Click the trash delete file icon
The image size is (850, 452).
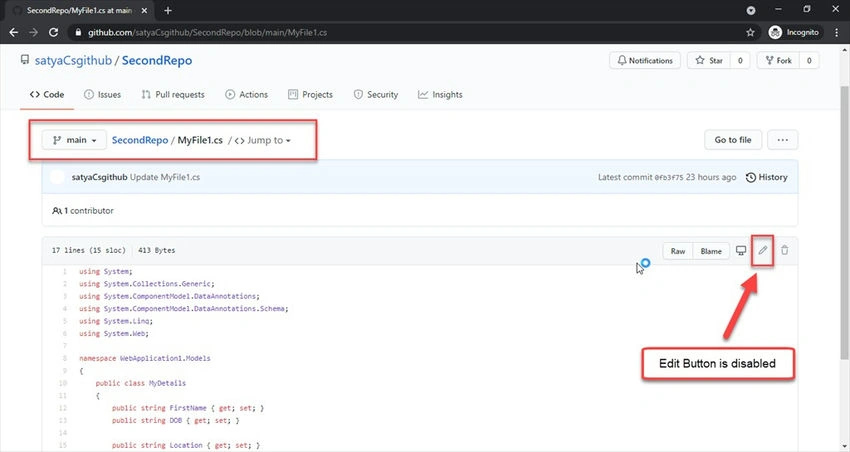(784, 250)
